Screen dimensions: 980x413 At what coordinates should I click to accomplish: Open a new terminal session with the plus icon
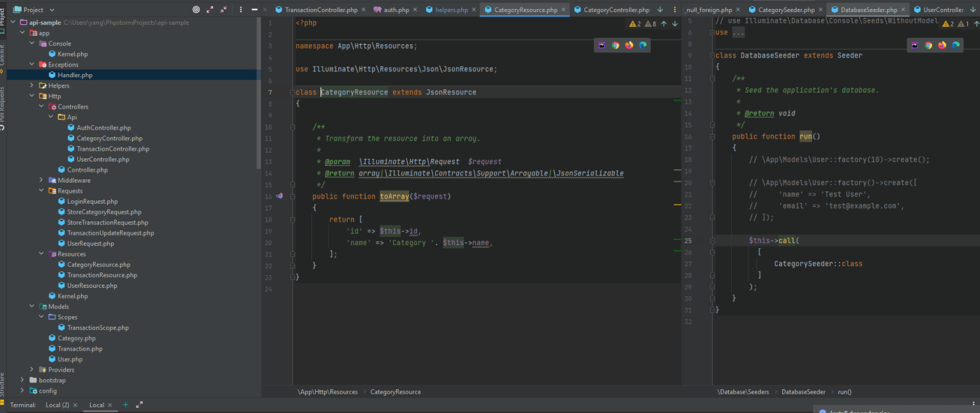(126, 405)
